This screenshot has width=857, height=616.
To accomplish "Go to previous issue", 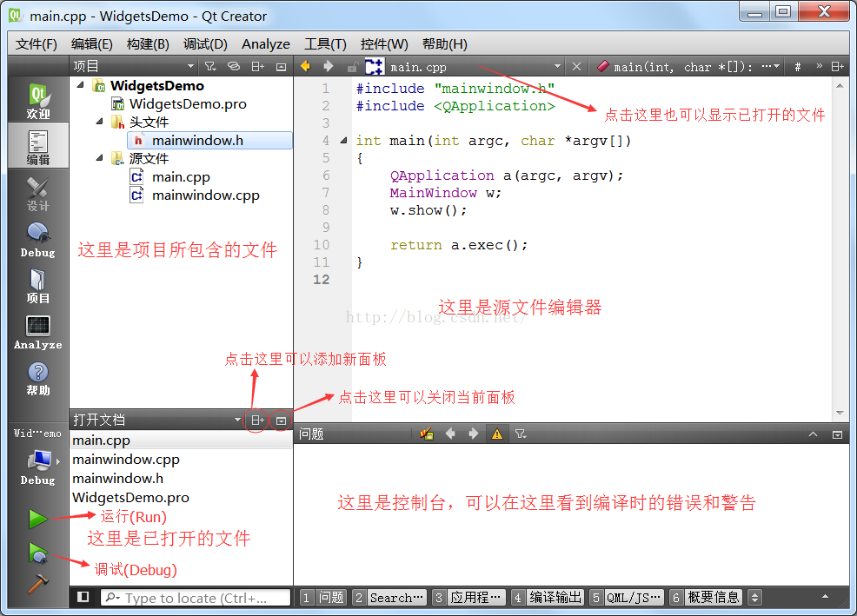I will 450,434.
